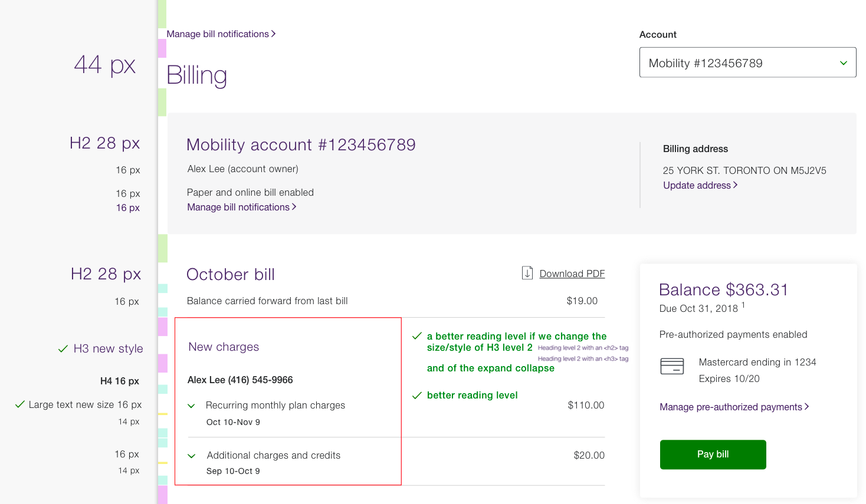Click the checkmark beside 'a better reading level if'
Image resolution: width=866 pixels, height=504 pixels.
tap(417, 336)
